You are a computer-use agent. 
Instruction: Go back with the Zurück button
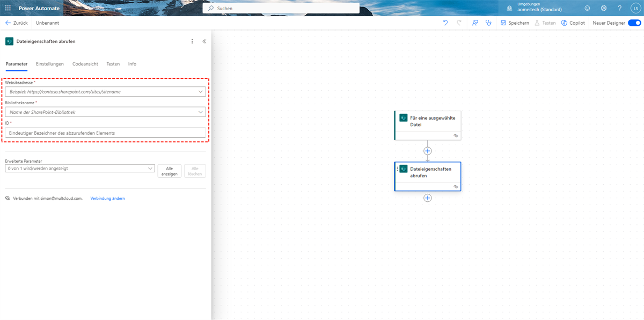point(17,23)
